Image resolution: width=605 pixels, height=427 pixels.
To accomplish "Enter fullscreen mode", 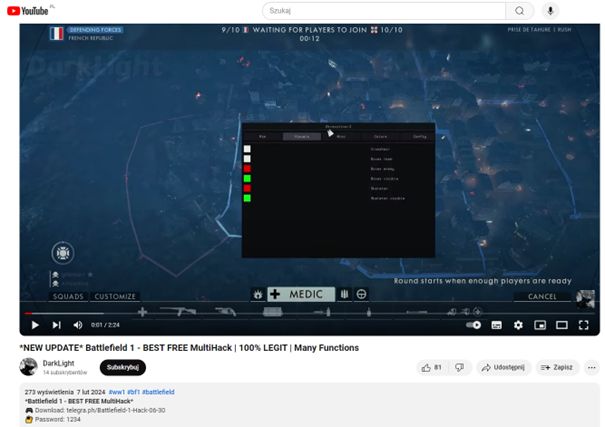I will tap(583, 325).
